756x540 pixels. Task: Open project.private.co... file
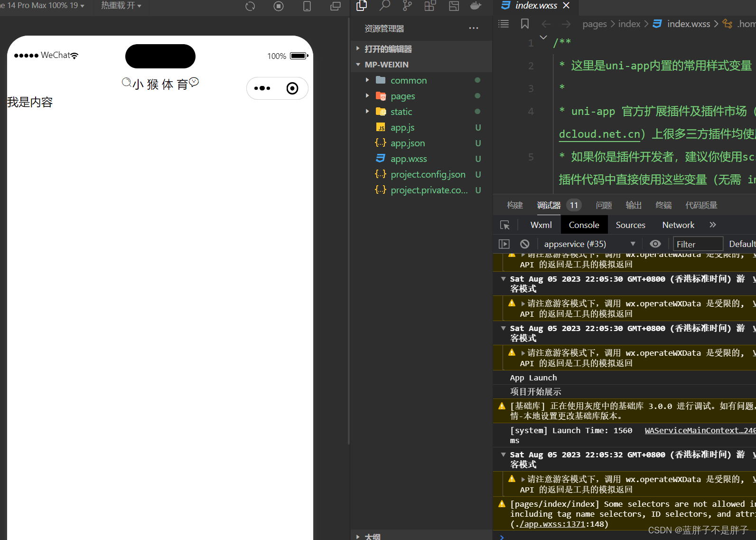point(429,190)
